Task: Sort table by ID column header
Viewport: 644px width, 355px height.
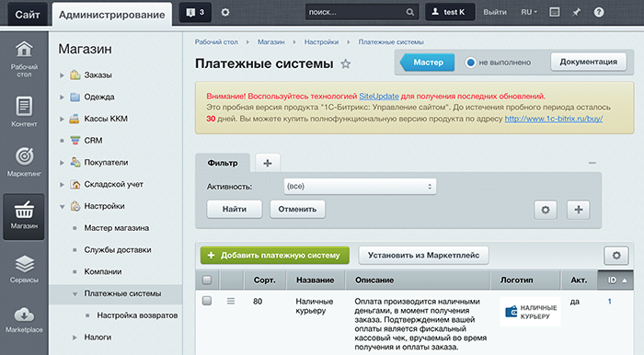Action: [x=615, y=280]
